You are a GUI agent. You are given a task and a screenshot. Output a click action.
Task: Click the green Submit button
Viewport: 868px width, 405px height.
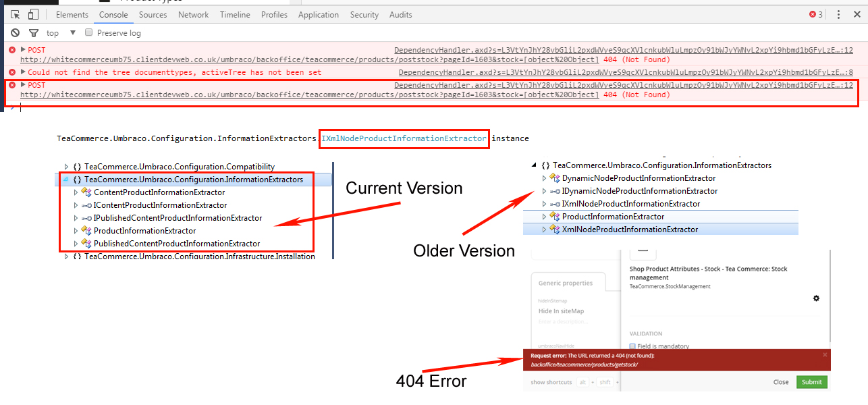click(x=811, y=382)
